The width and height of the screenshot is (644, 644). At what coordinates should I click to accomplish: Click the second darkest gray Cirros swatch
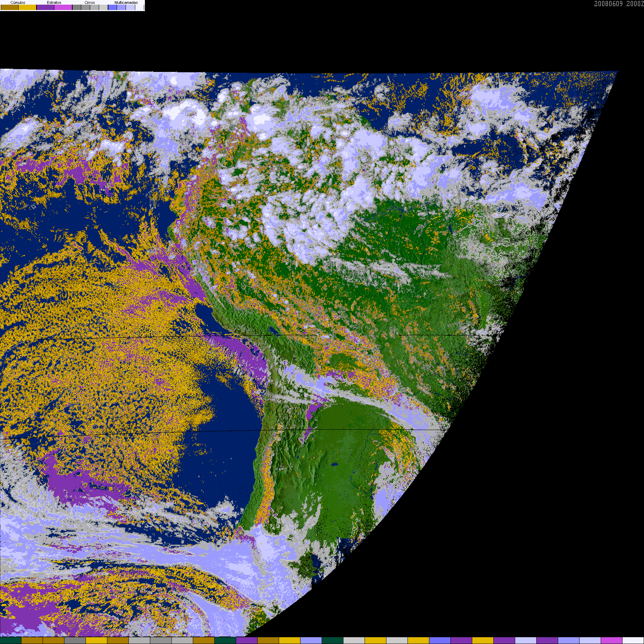tap(86, 7)
